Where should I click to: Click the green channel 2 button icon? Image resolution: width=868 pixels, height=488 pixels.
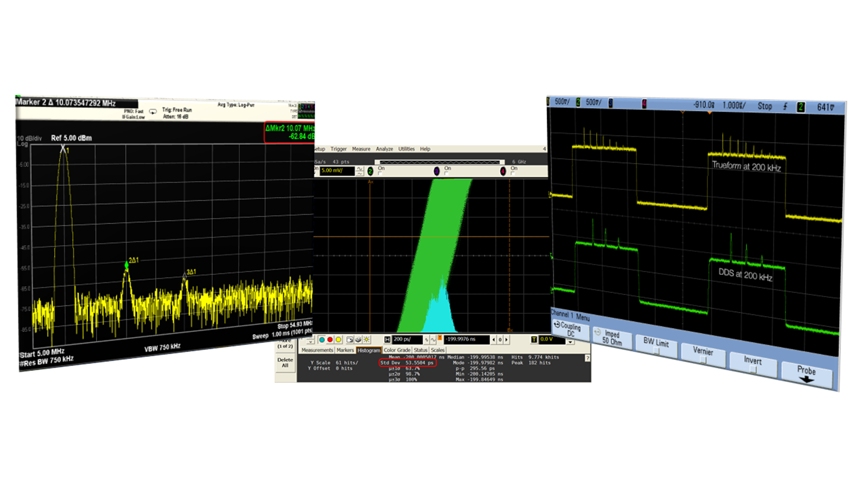coord(370,171)
